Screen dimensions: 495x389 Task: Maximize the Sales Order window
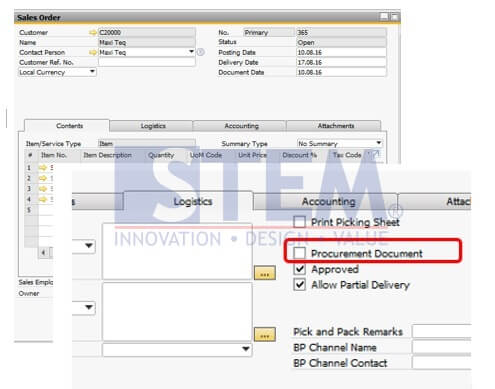[394, 17]
